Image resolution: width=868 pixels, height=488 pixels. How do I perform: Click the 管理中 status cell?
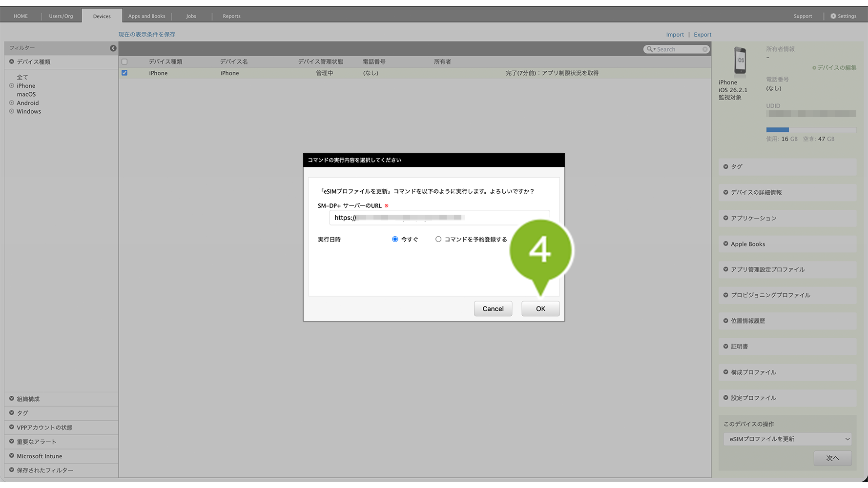click(x=325, y=73)
